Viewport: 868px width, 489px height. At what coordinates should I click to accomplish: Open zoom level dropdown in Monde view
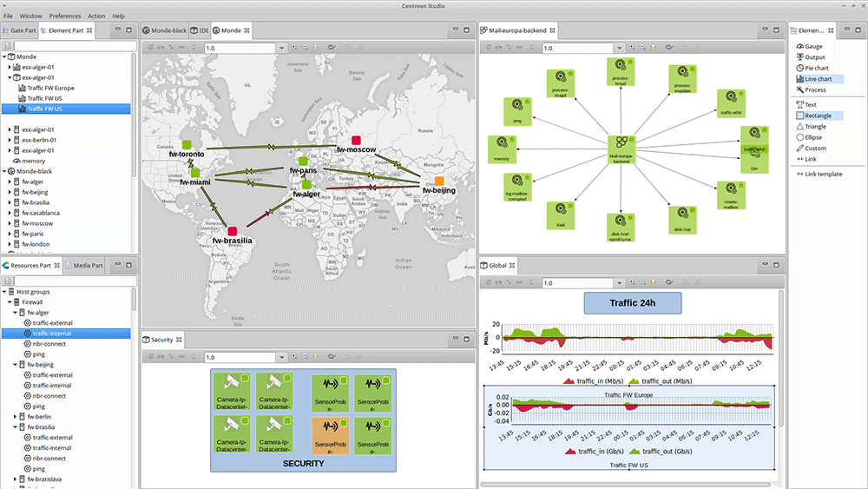[x=282, y=48]
